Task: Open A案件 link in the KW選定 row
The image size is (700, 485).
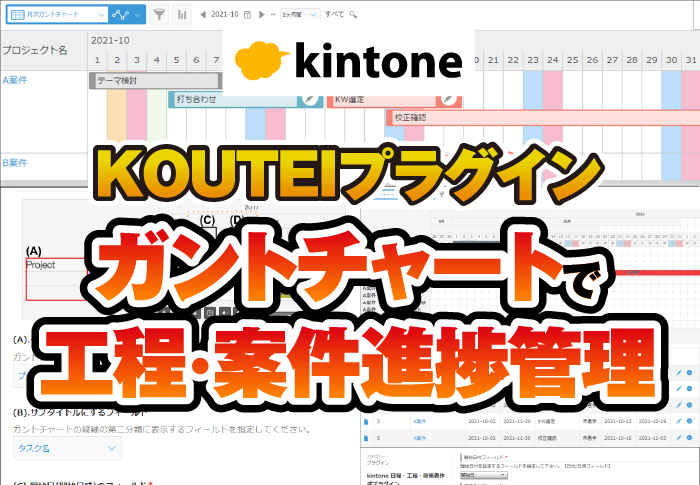Action: click(x=419, y=421)
